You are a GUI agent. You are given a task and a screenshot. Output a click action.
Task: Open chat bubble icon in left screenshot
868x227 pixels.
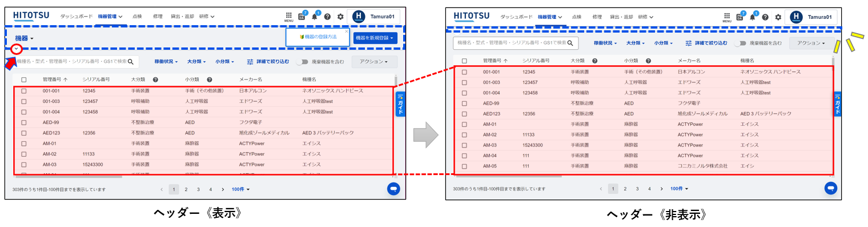393,189
